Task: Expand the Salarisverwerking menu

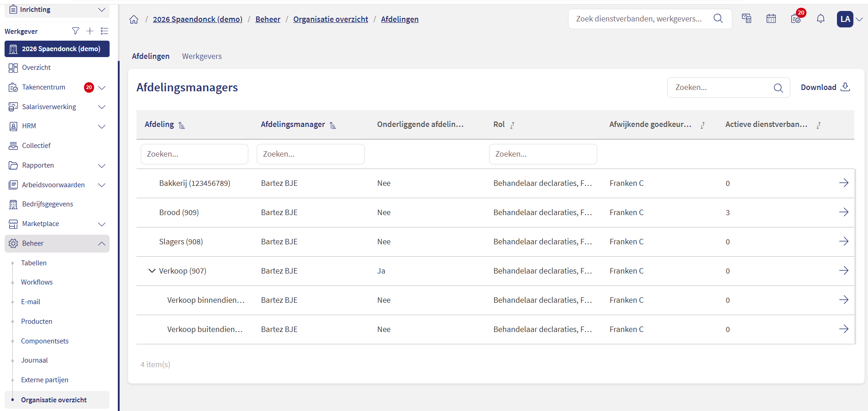Action: [102, 107]
